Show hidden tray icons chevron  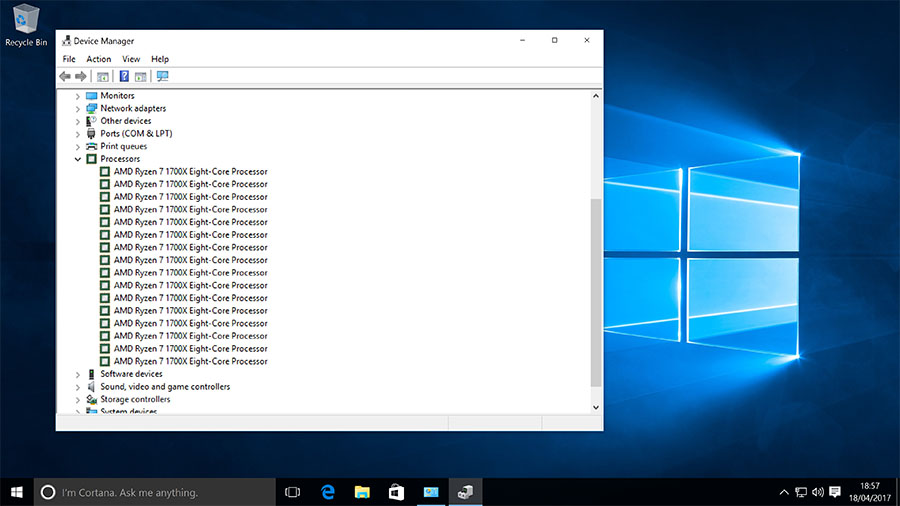point(783,492)
